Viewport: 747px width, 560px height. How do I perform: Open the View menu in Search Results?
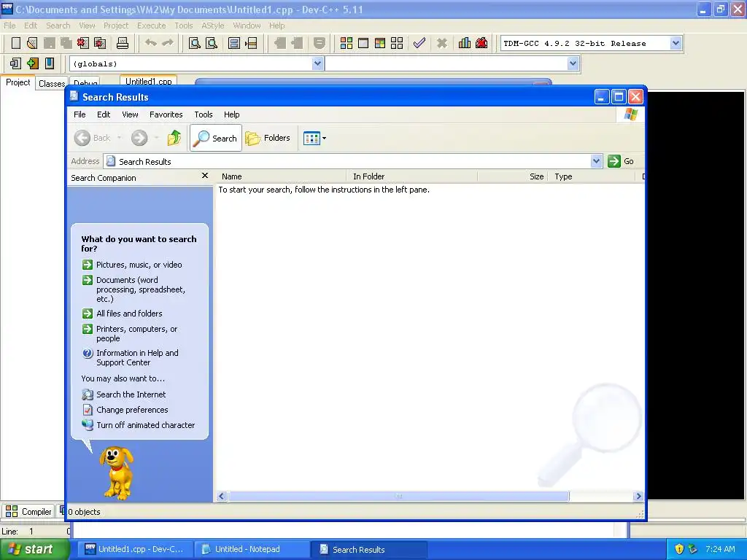[x=130, y=114]
